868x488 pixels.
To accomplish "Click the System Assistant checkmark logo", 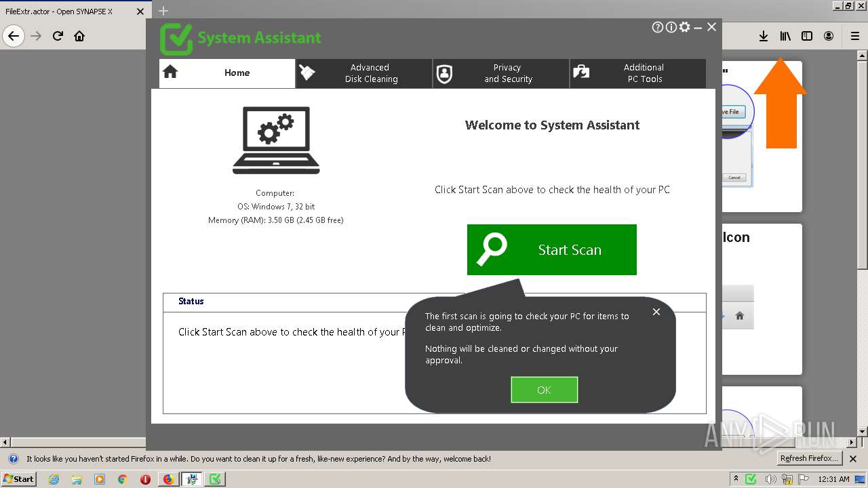I will [x=176, y=39].
